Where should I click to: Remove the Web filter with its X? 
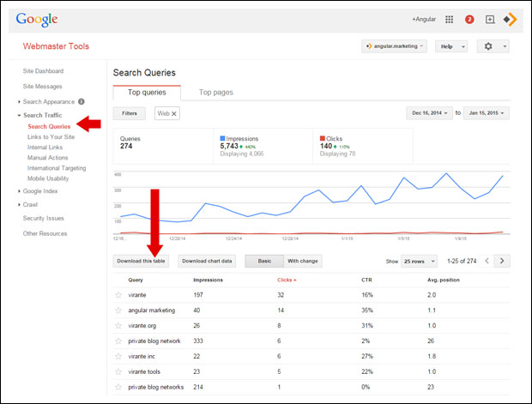tap(173, 113)
